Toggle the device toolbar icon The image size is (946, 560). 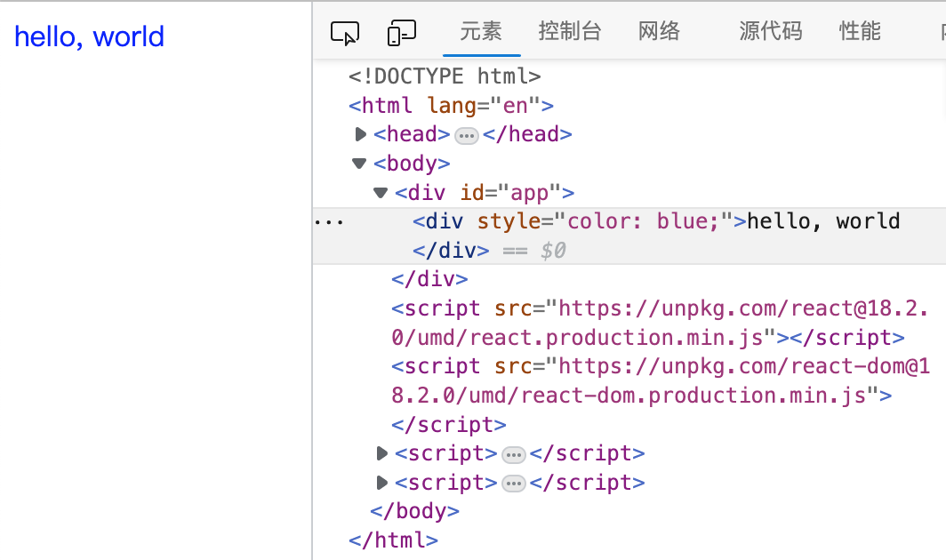[x=401, y=33]
